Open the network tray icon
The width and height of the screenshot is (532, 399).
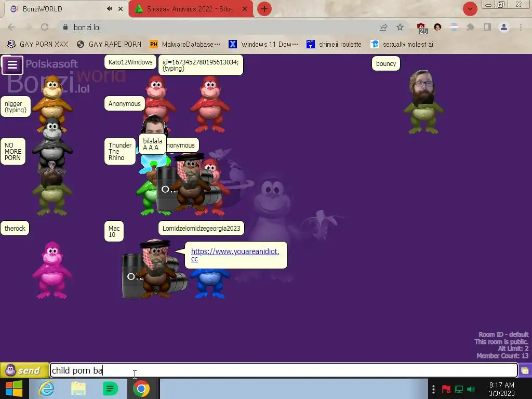(459, 389)
